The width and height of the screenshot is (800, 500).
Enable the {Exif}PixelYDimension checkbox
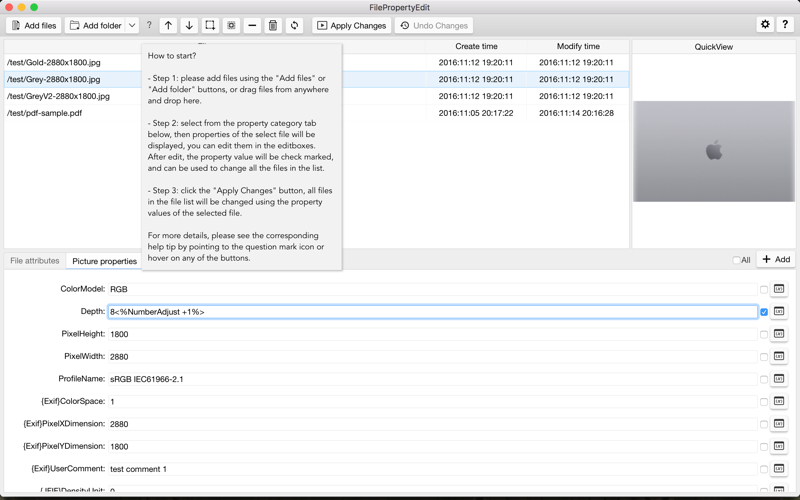point(764,447)
